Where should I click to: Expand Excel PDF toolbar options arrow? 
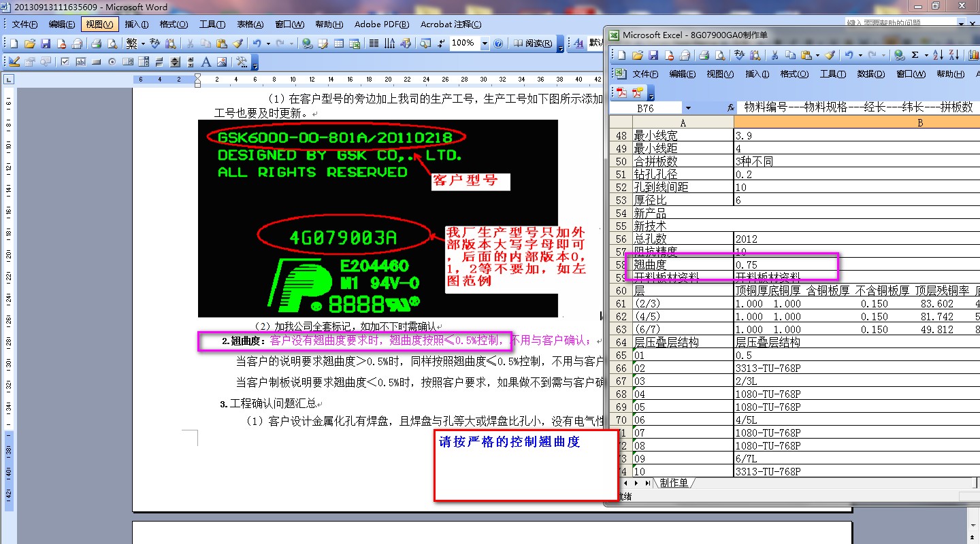(651, 93)
